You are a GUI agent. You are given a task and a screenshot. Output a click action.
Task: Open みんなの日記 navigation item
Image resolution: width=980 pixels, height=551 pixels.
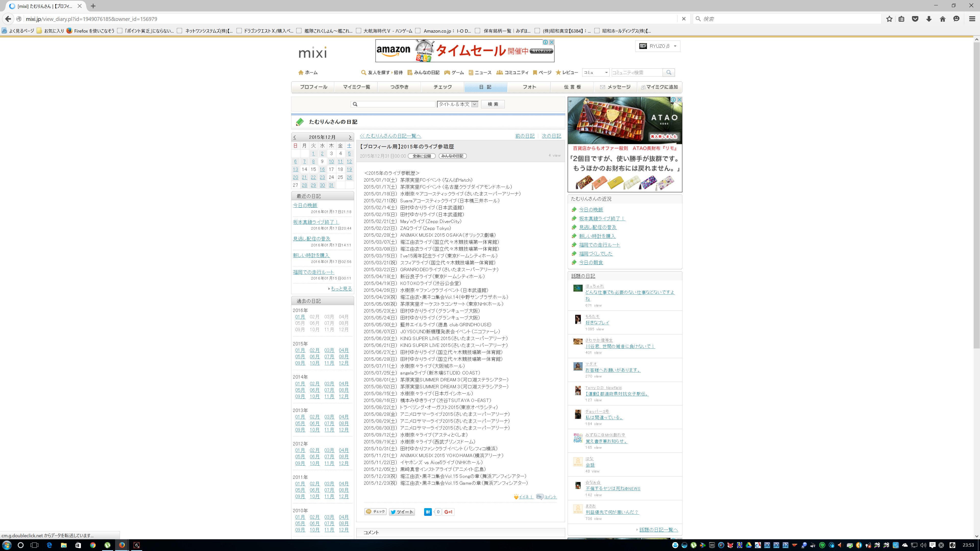click(423, 72)
